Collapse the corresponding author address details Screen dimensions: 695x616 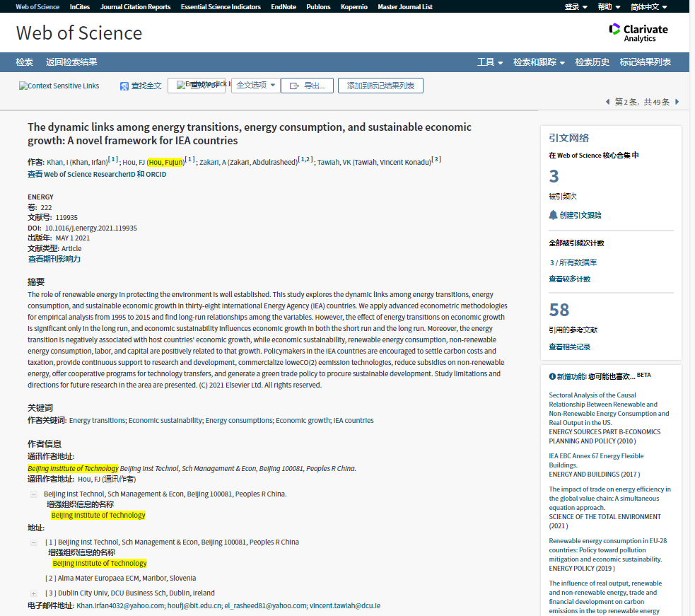tap(33, 494)
